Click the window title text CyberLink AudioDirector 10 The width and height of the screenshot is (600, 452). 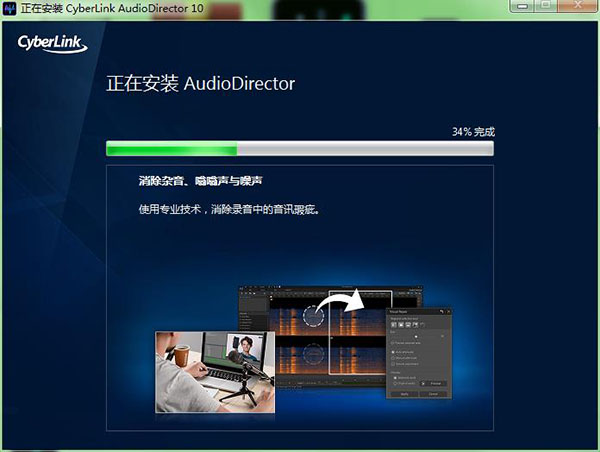(x=135, y=8)
